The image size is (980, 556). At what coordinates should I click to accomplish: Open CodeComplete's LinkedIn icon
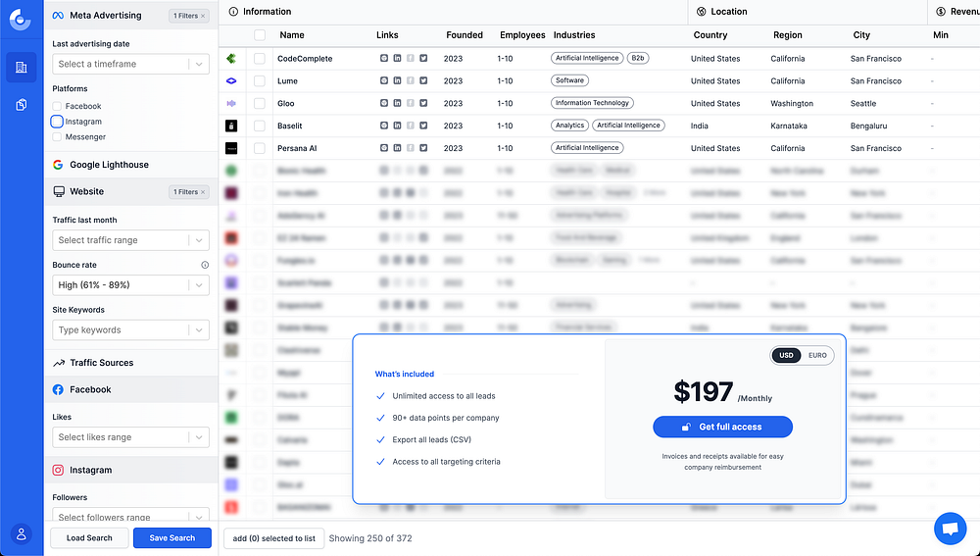(x=397, y=58)
